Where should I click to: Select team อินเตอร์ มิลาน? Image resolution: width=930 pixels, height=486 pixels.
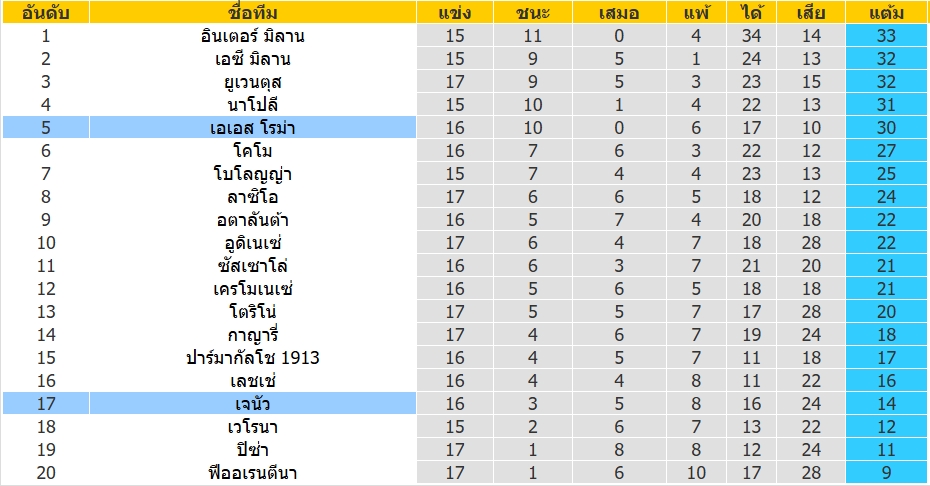pyautogui.click(x=251, y=36)
